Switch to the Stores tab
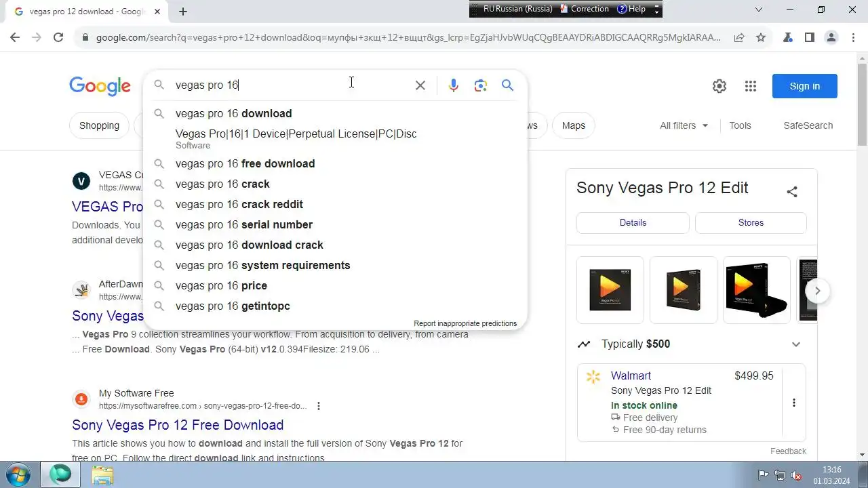The height and width of the screenshot is (488, 868). click(751, 222)
